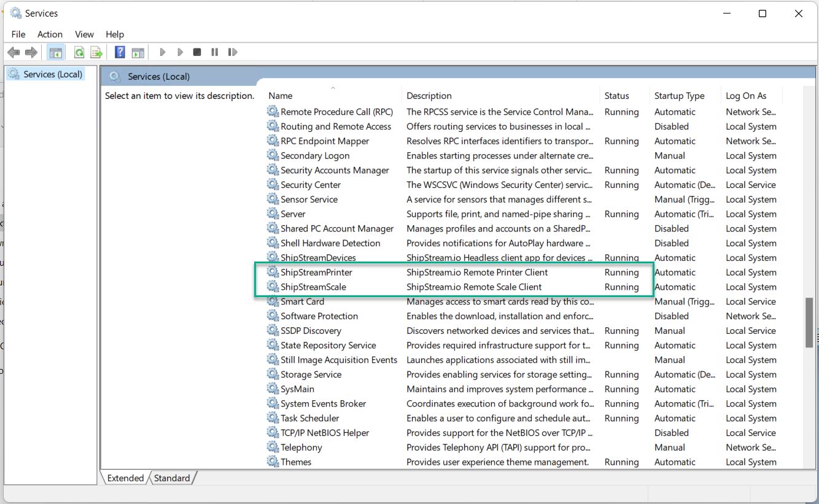Open the View menu
Screen dimensions: 819x504
tap(84, 34)
